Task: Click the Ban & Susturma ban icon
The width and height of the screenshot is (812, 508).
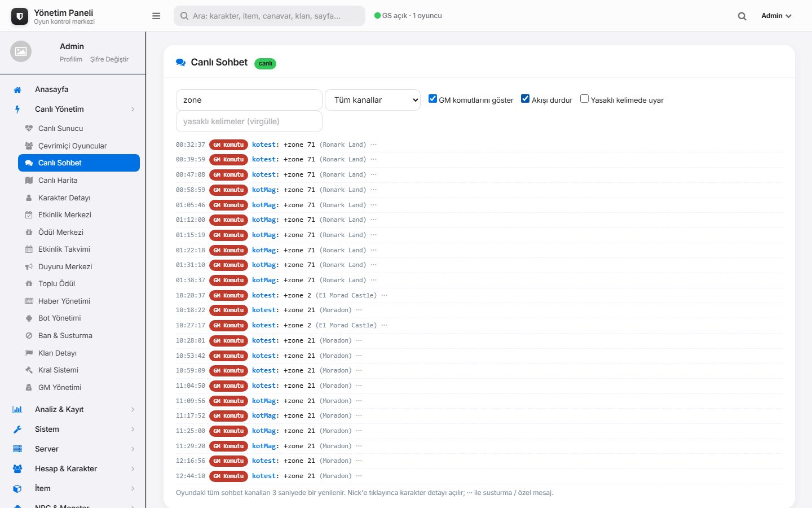Action: 29,335
